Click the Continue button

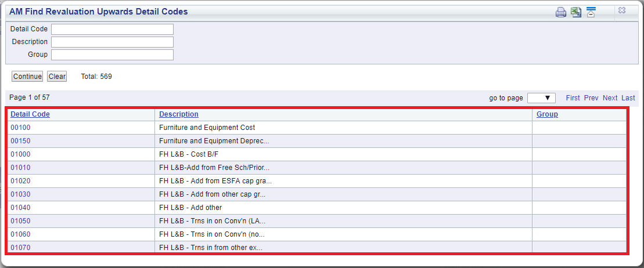point(27,77)
